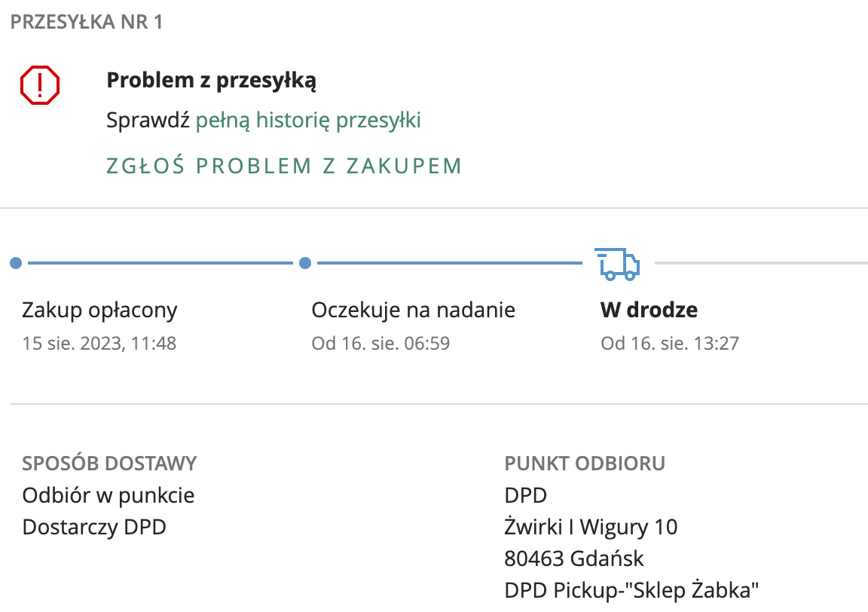Click the Oczekuje na nadanie timeline dot
Image resolution: width=868 pixels, height=612 pixels.
(305, 263)
